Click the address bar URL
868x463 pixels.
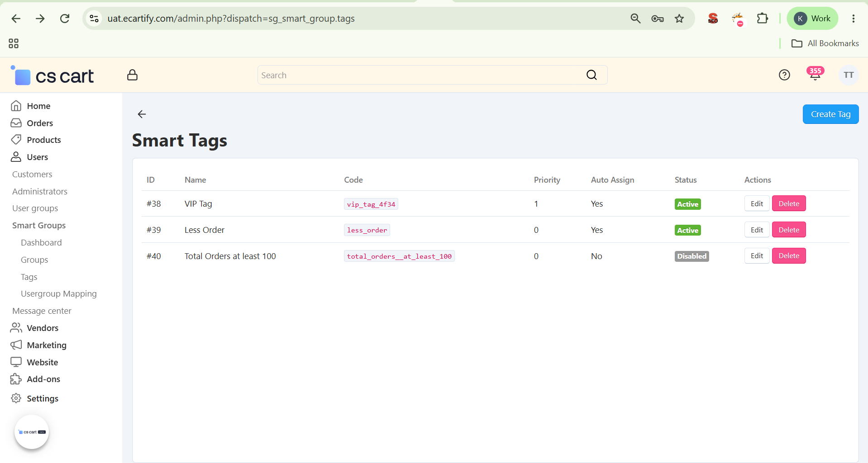231,19
